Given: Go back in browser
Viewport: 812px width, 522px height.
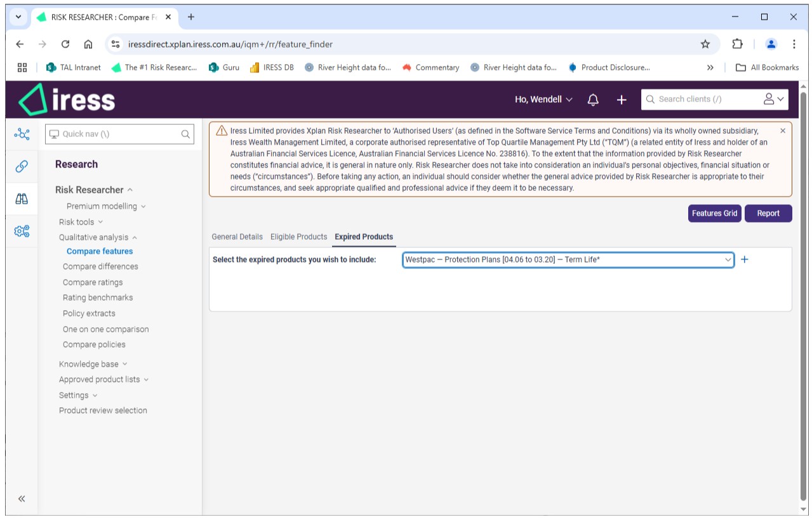Looking at the screenshot, I should point(20,44).
